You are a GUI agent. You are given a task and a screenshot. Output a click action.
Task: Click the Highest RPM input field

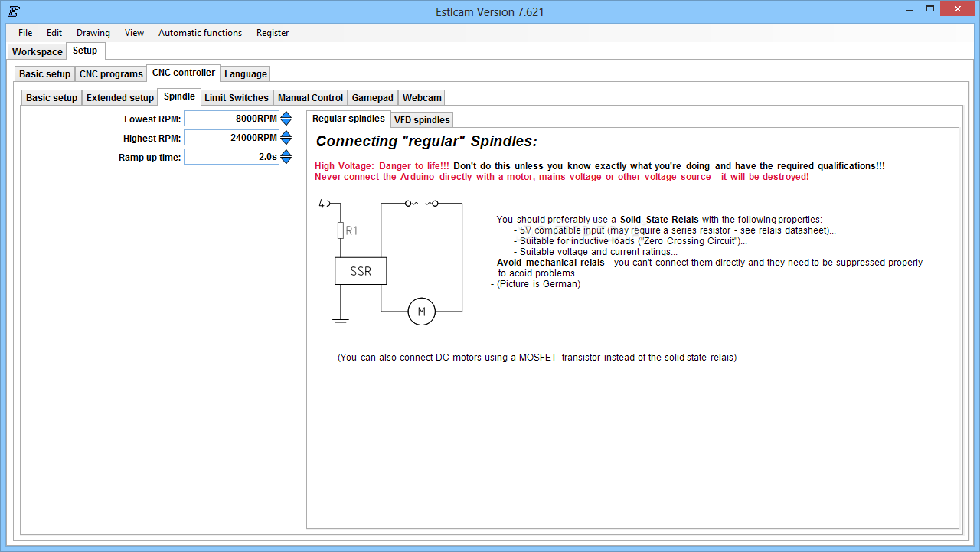click(231, 138)
